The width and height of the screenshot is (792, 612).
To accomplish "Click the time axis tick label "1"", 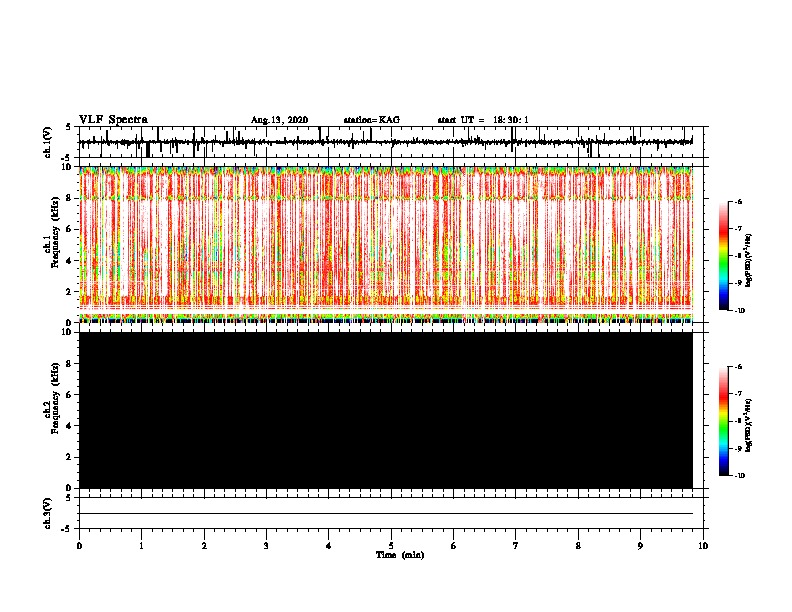I will pyautogui.click(x=141, y=546).
